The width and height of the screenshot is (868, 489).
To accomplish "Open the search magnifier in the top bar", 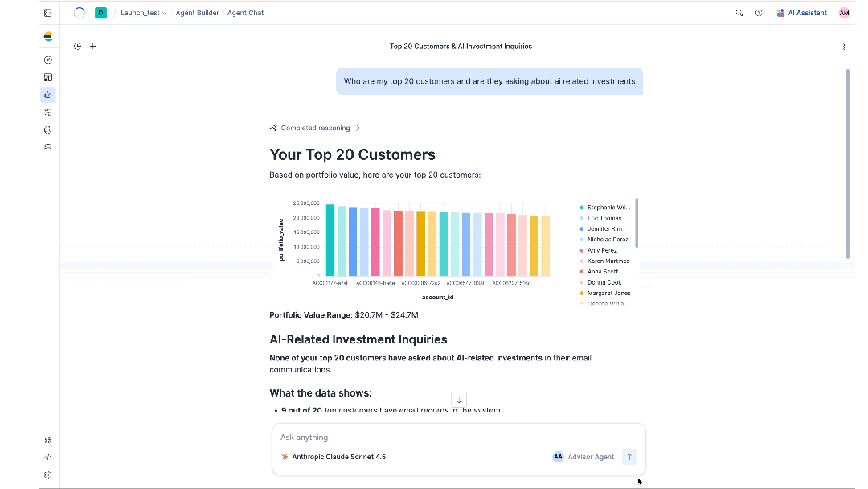I will (739, 13).
